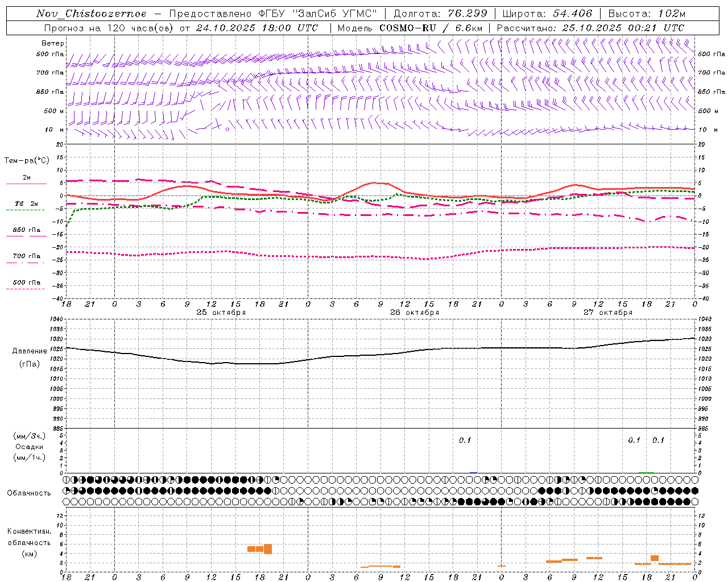Select the provider text ФГБУ "ЗапСиб УГМС"

(x=317, y=14)
